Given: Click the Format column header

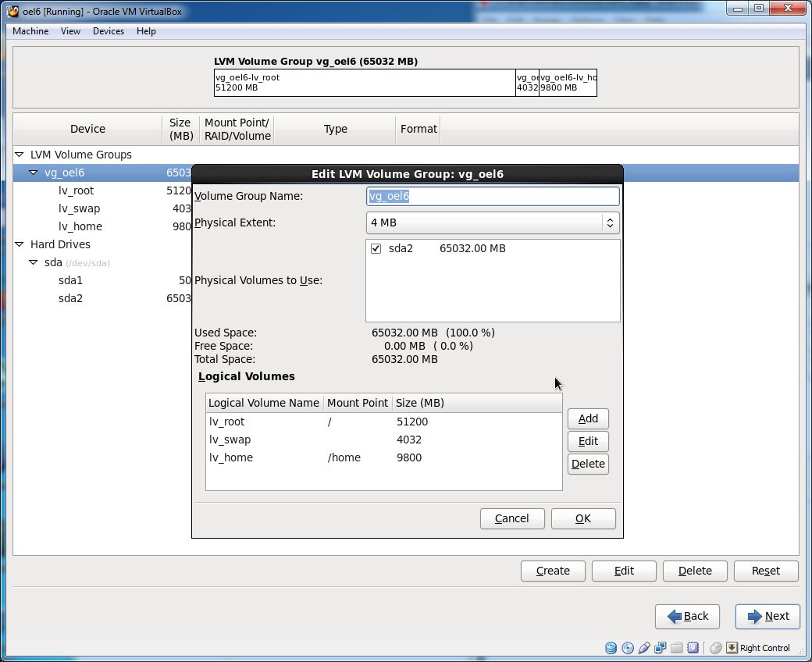Looking at the screenshot, I should pos(418,129).
